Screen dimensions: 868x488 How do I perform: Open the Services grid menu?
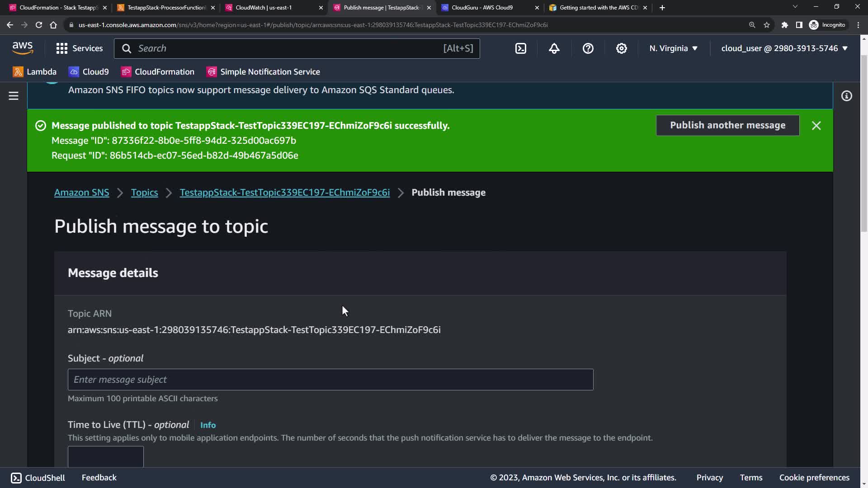80,48
